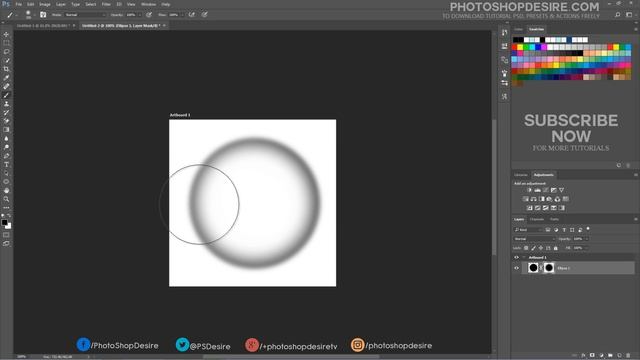
Task: Switch to the Libraries tab
Action: click(521, 175)
